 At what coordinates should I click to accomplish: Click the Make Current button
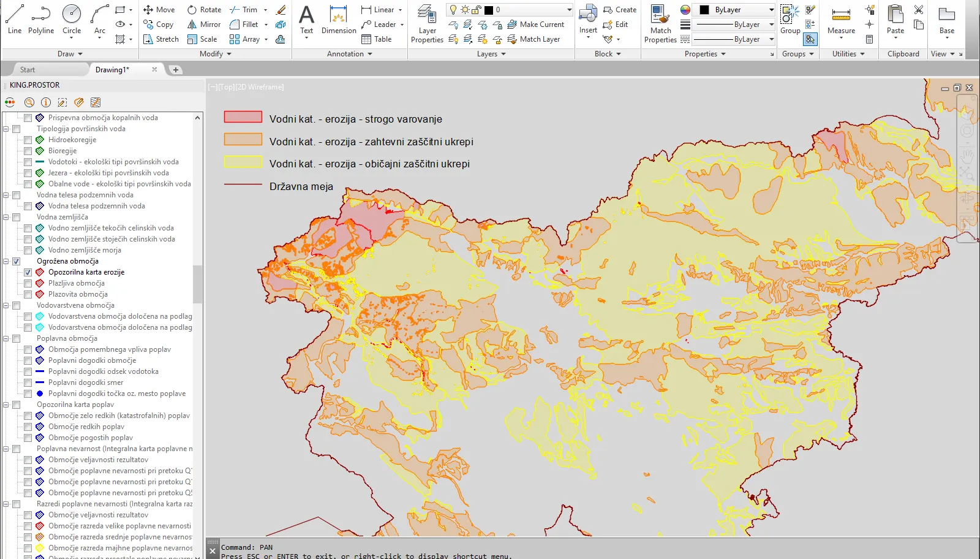click(x=536, y=25)
